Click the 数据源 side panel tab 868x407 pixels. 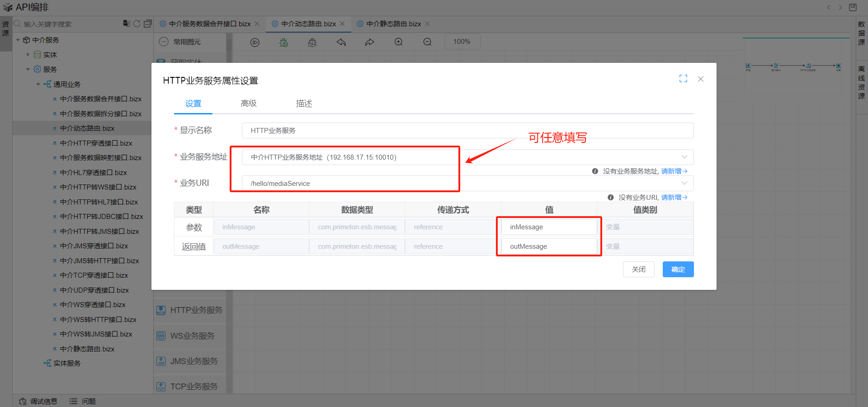click(x=862, y=33)
